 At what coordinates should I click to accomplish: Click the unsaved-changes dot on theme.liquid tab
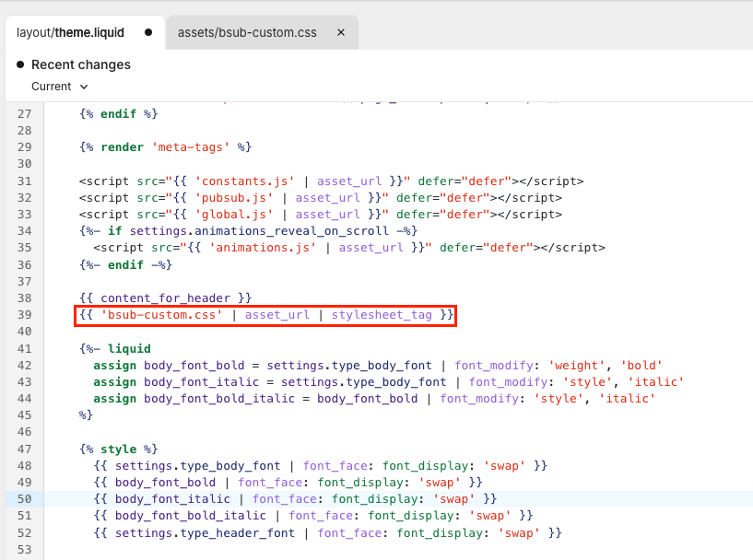pyautogui.click(x=148, y=32)
